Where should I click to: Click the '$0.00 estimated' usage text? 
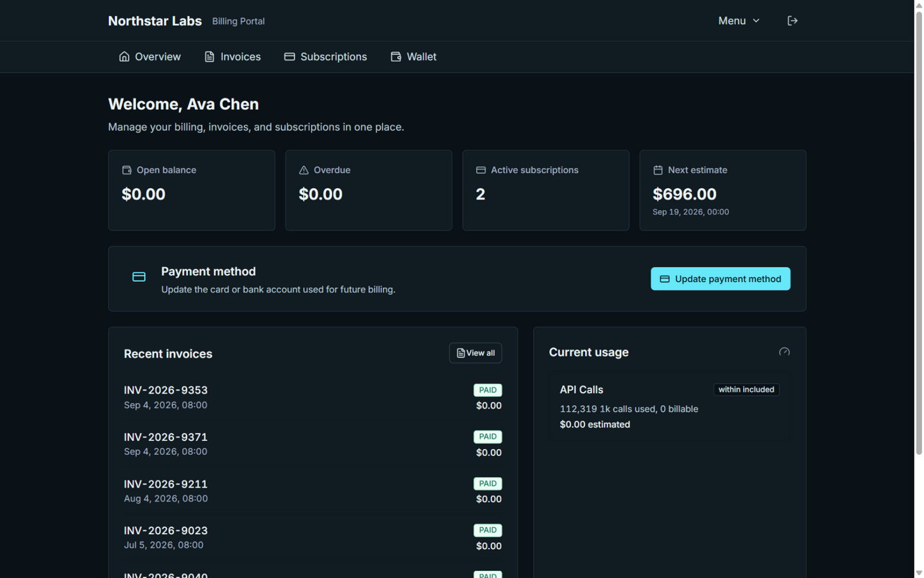pyautogui.click(x=595, y=425)
